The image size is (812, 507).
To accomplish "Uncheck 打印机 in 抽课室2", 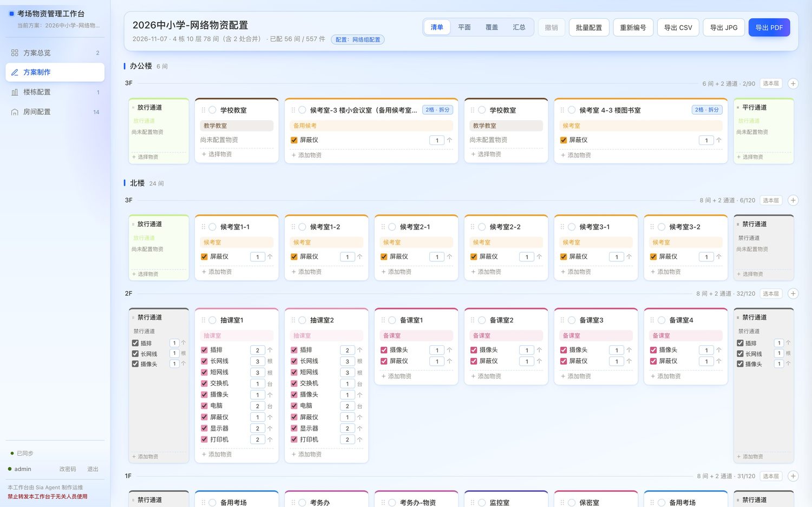I will pos(294,439).
